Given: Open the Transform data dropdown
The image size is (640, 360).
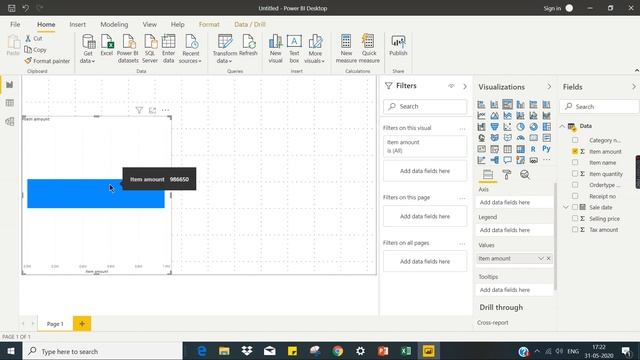Looking at the screenshot, I should [224, 58].
